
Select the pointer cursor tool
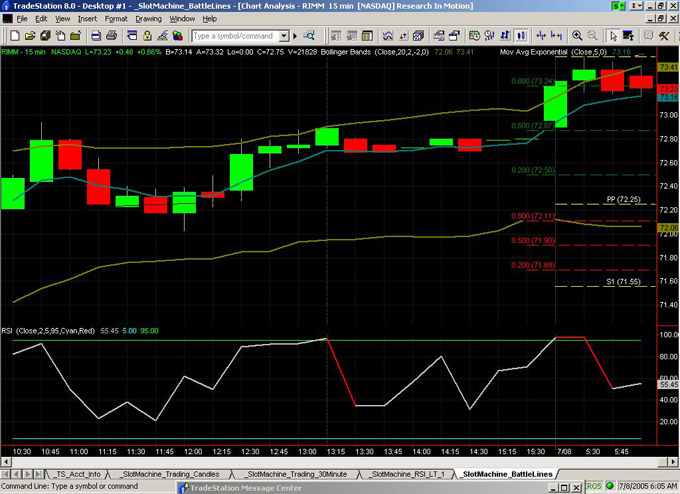613,36
